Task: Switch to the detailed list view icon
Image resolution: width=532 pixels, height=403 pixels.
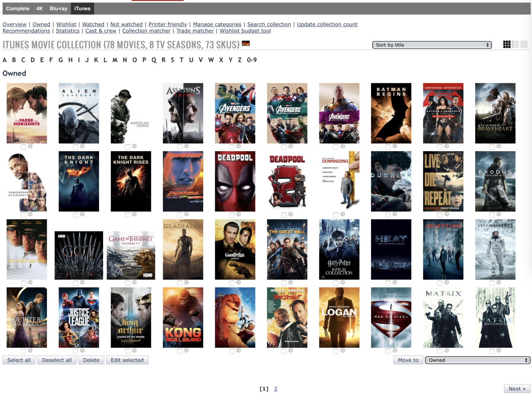Action: 516,44
